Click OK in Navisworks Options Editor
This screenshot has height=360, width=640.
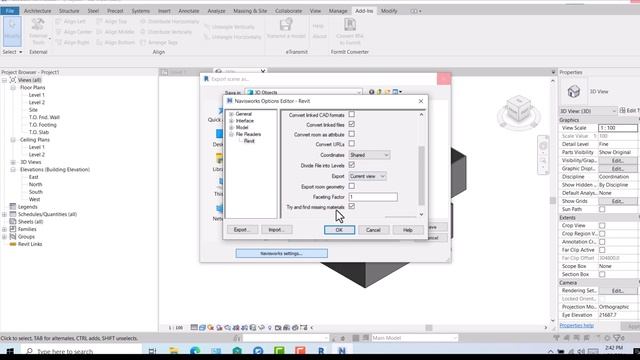click(x=339, y=230)
